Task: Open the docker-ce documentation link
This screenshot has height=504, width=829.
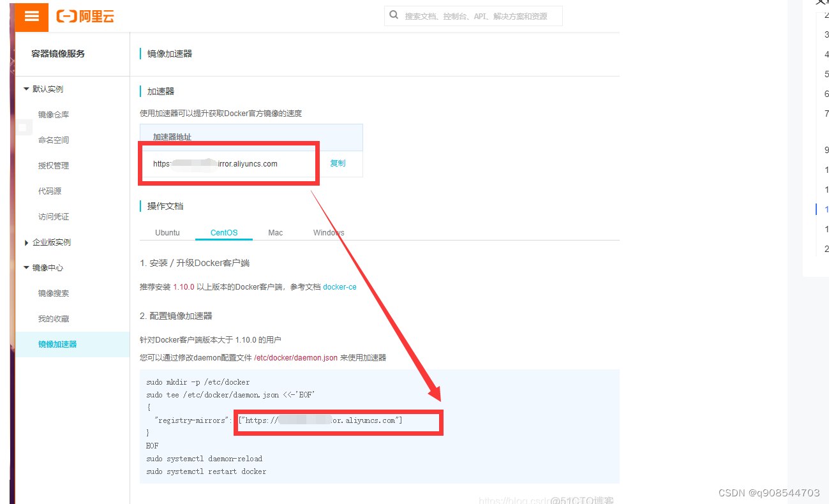Action: [x=340, y=287]
